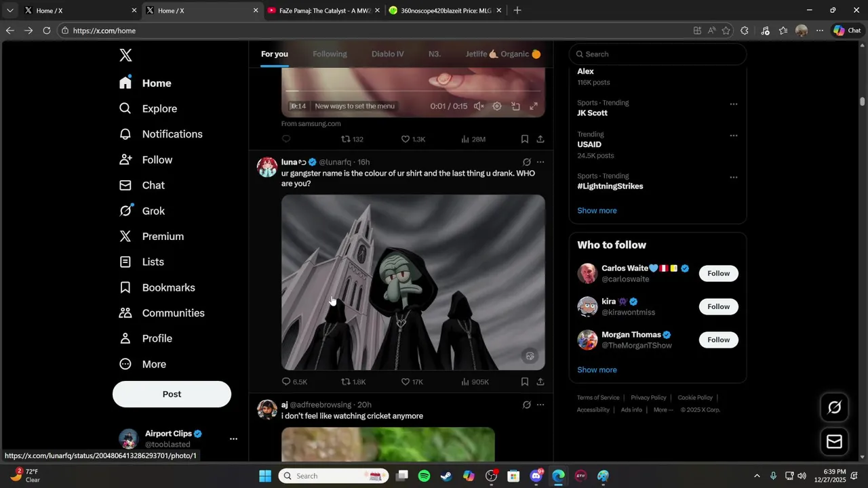Viewport: 868px width, 488px height.
Task: Reply to the Samsung video post
Action: 286,139
